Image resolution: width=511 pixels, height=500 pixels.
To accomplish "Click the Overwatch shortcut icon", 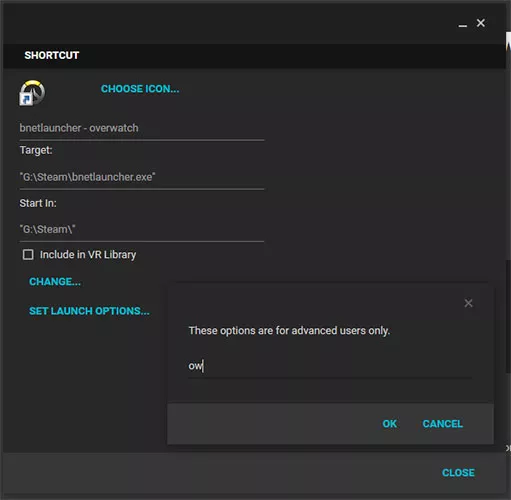I will click(32, 93).
